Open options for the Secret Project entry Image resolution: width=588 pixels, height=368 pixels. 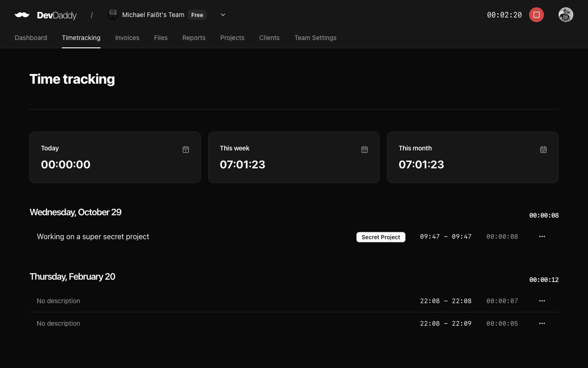pyautogui.click(x=542, y=236)
